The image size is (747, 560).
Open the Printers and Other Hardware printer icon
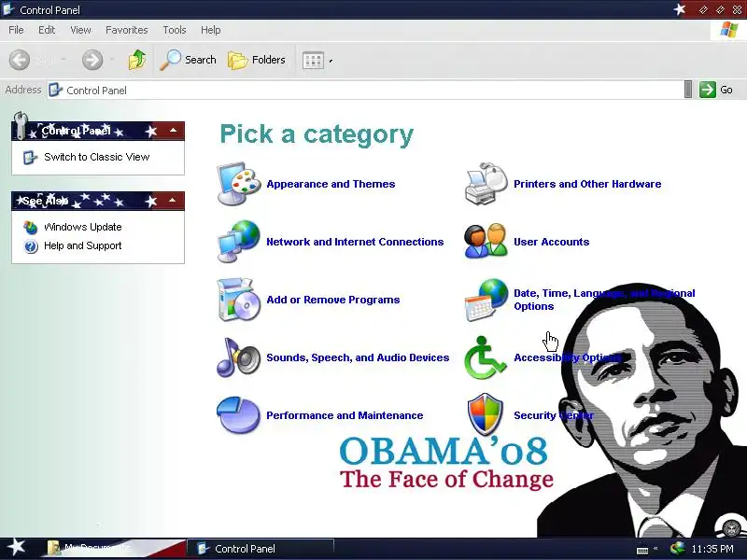point(486,184)
